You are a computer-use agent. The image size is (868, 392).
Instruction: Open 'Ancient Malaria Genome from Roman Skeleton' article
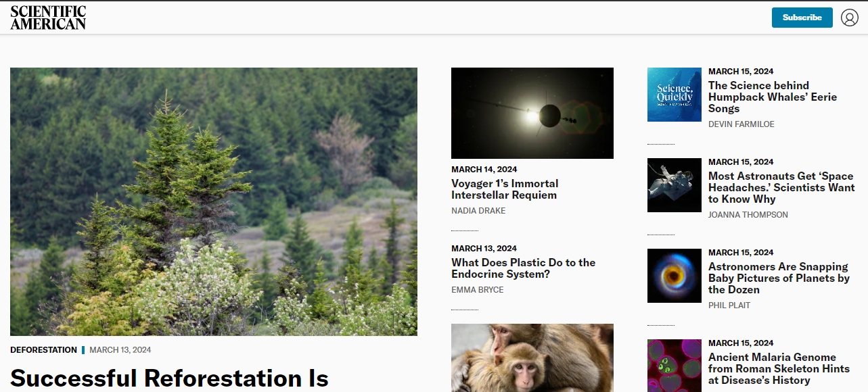[x=779, y=368]
